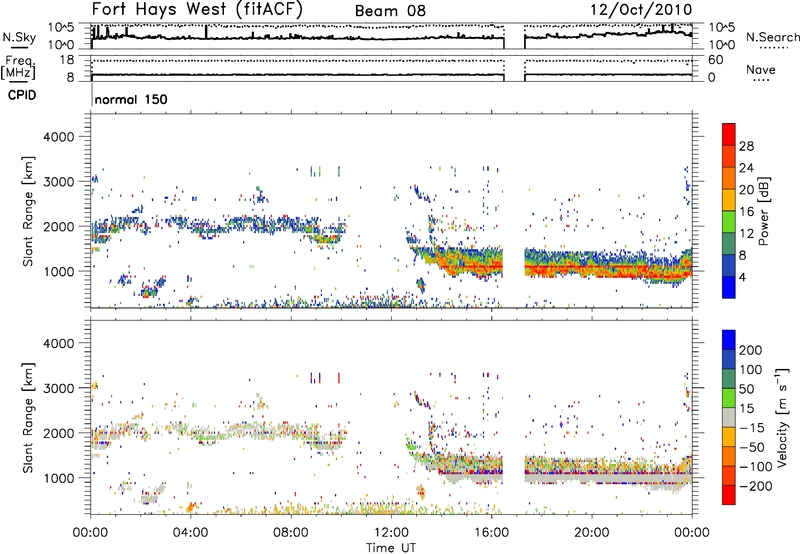The height and width of the screenshot is (554, 800).
Task: Pick the yellow segment of Power color bar
Action: 729,199
